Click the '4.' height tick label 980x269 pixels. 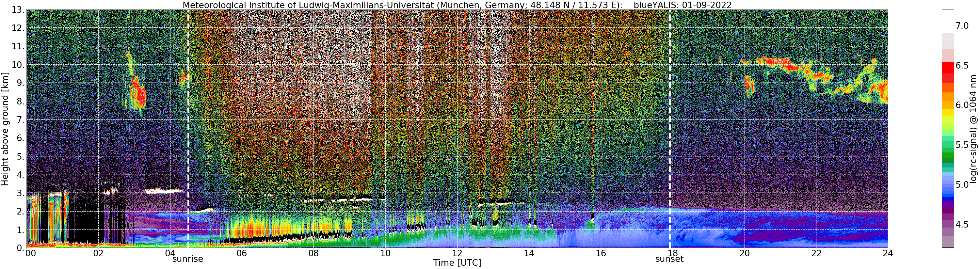pos(21,175)
